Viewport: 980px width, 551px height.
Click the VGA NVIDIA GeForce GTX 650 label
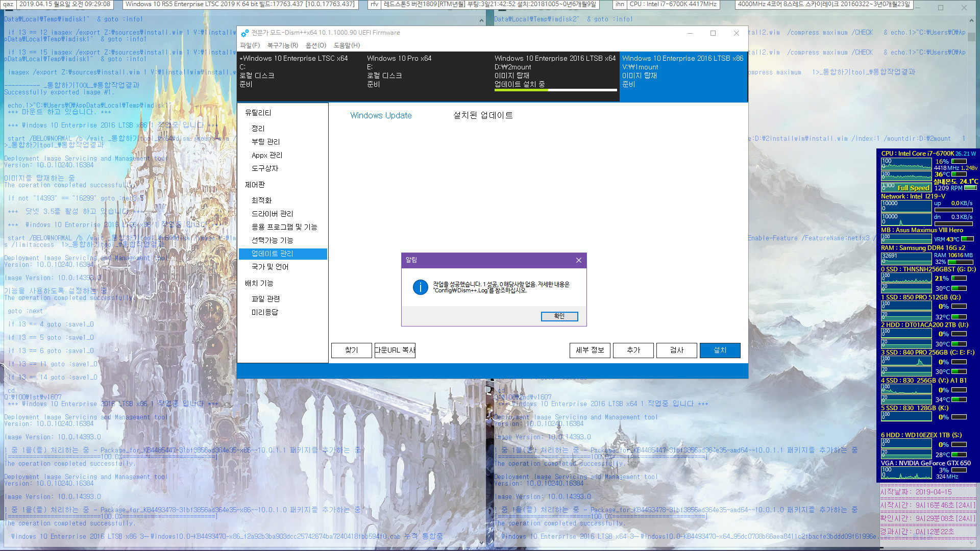(x=926, y=463)
